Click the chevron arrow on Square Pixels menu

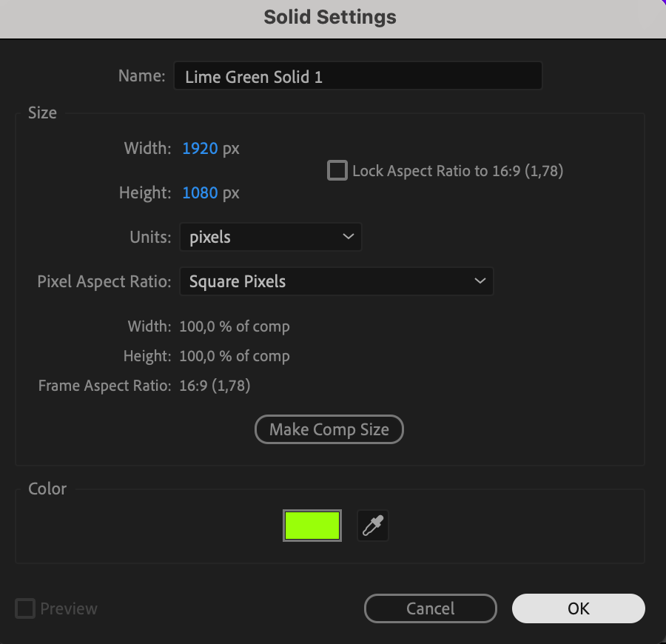(x=480, y=282)
